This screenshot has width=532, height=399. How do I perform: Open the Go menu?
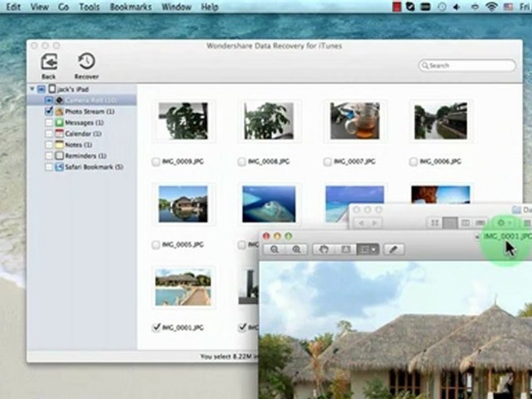(x=63, y=7)
